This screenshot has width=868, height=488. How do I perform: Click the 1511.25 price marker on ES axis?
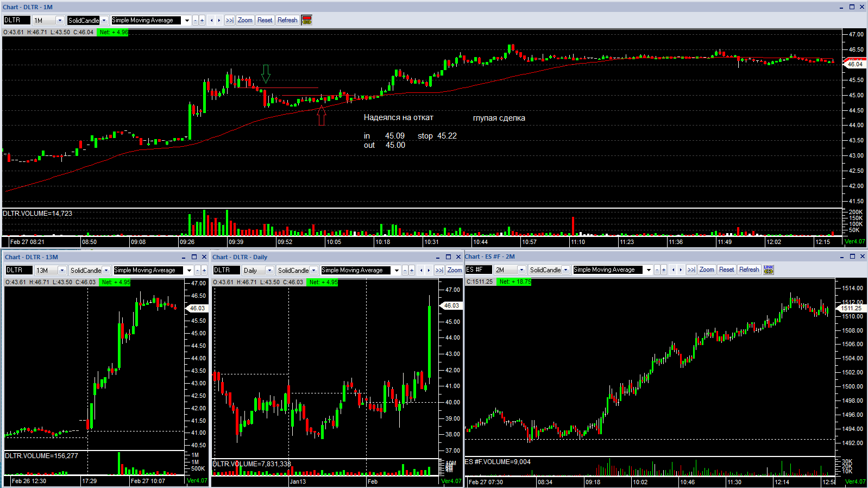pos(851,308)
